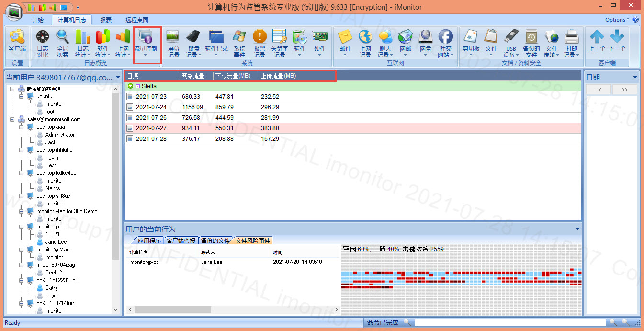Open the 打印记录 print record icon
The height and width of the screenshot is (331, 644).
click(x=571, y=43)
